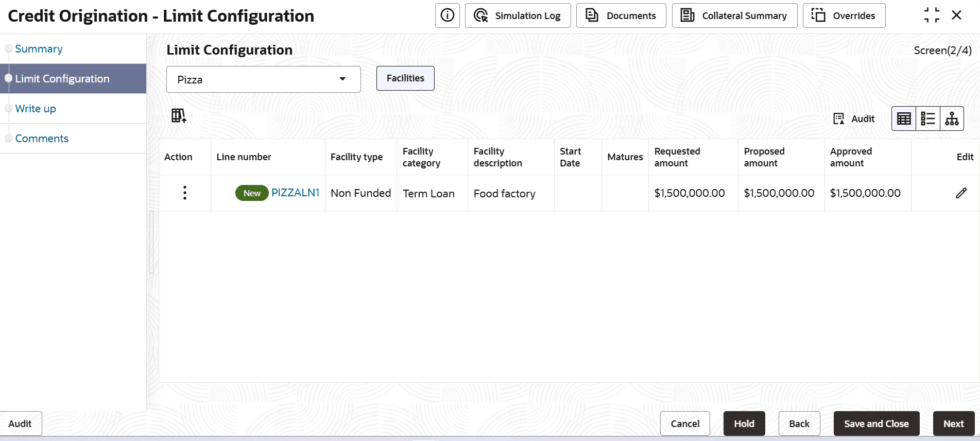Screen dimensions: 980x441
Task: Open the Comments step
Action: [x=42, y=139]
